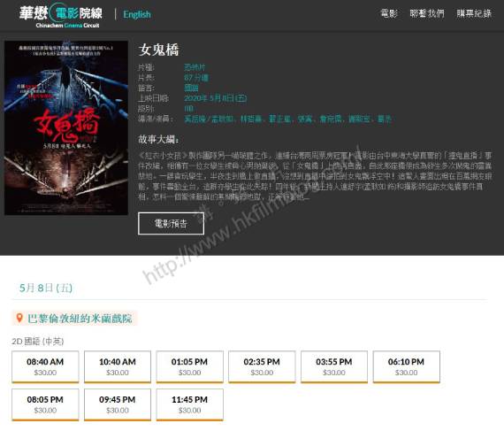
Task: Open the 購票紀錄 menu item
Action: coord(474,13)
